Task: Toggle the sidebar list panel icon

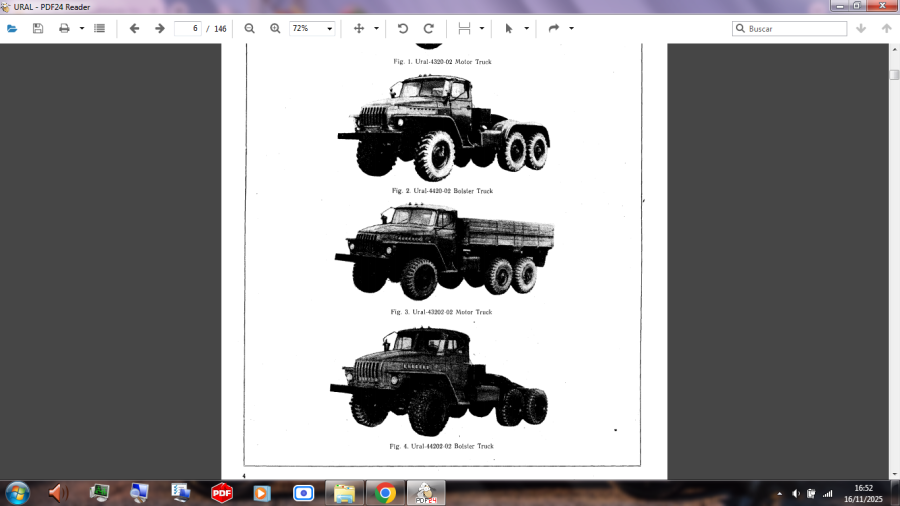Action: click(100, 28)
